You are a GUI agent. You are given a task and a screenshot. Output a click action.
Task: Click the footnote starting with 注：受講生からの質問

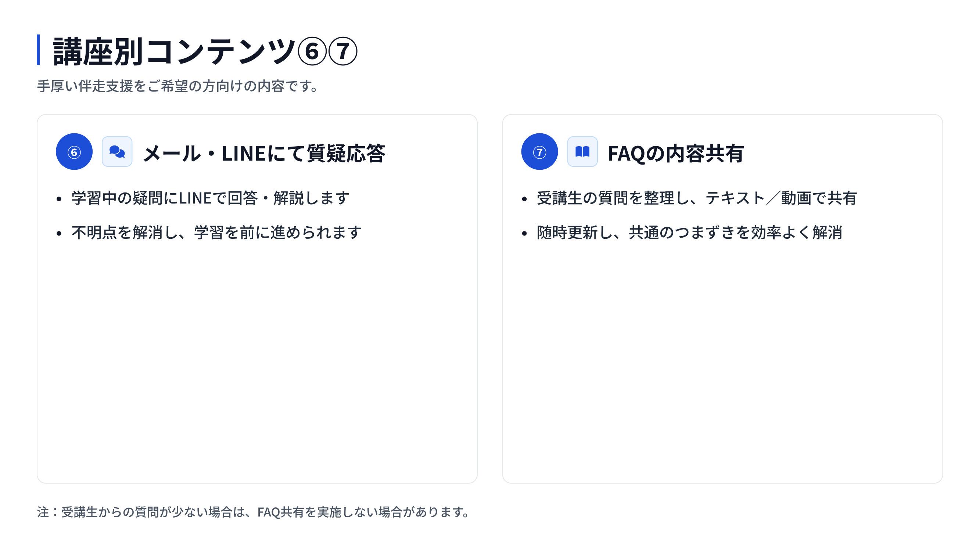pyautogui.click(x=254, y=512)
